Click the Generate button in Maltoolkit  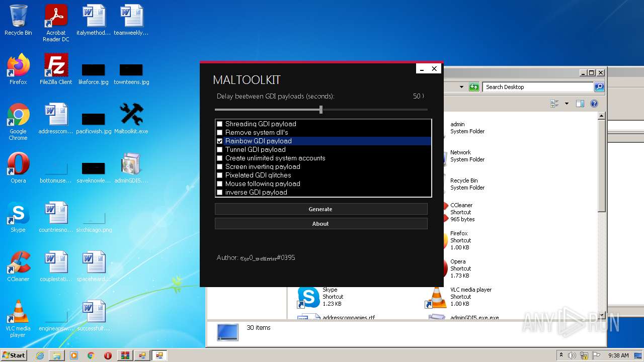click(x=321, y=209)
